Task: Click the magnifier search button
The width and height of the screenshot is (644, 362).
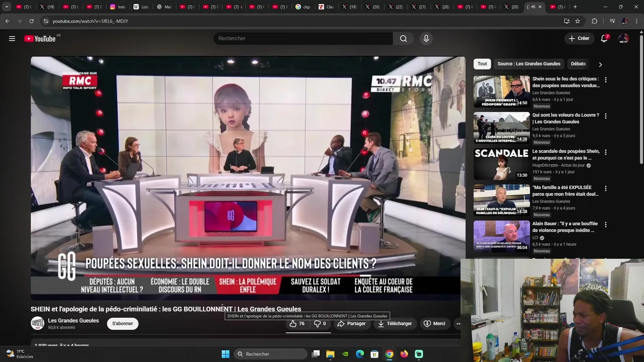Action: click(x=404, y=39)
